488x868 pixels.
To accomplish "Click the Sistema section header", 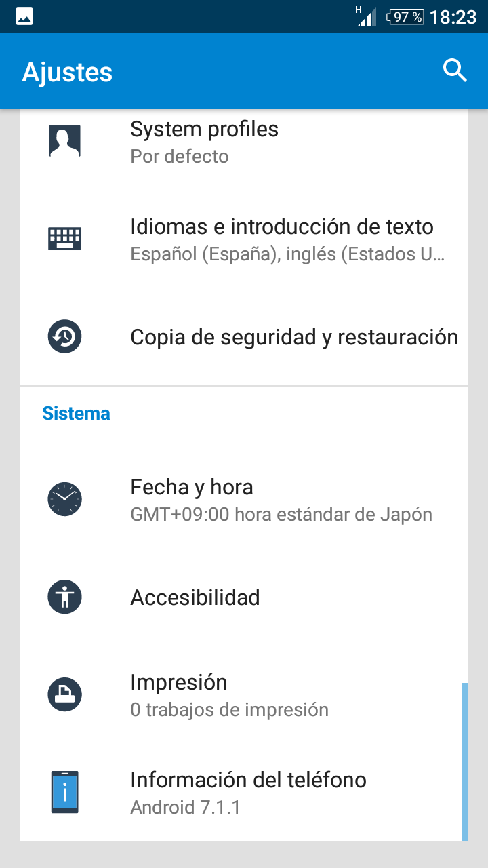I will [x=76, y=413].
